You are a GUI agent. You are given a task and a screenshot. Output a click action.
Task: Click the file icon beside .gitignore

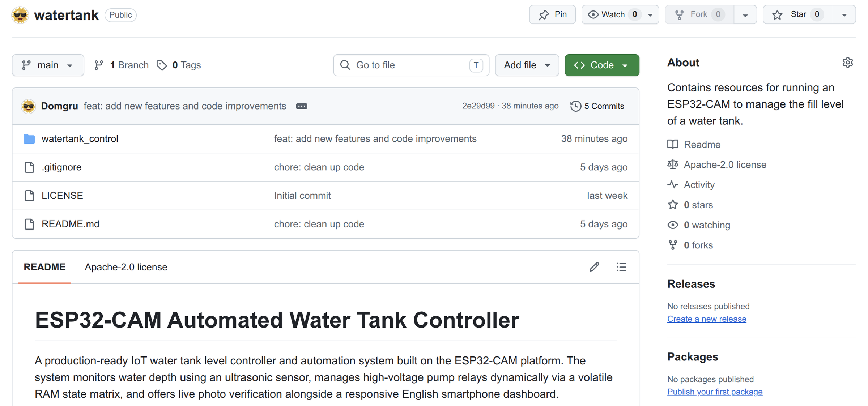[x=29, y=167]
